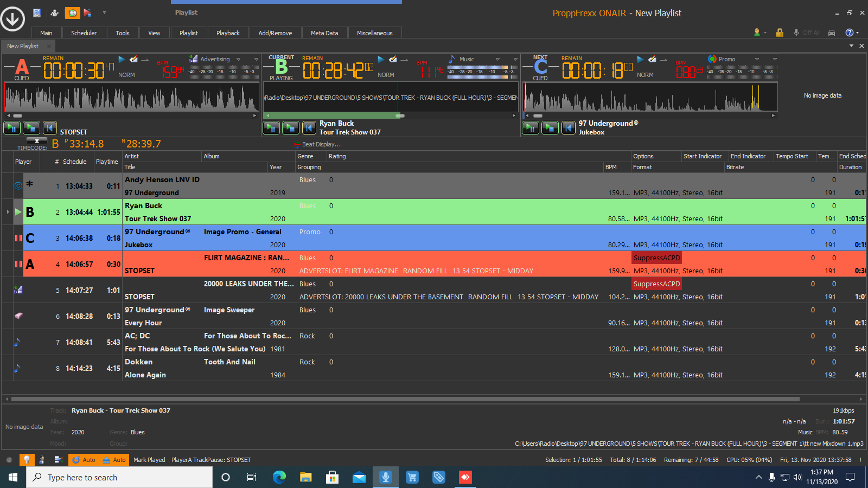Toggle the second Auto eject button
868x488 pixels.
pos(114,460)
